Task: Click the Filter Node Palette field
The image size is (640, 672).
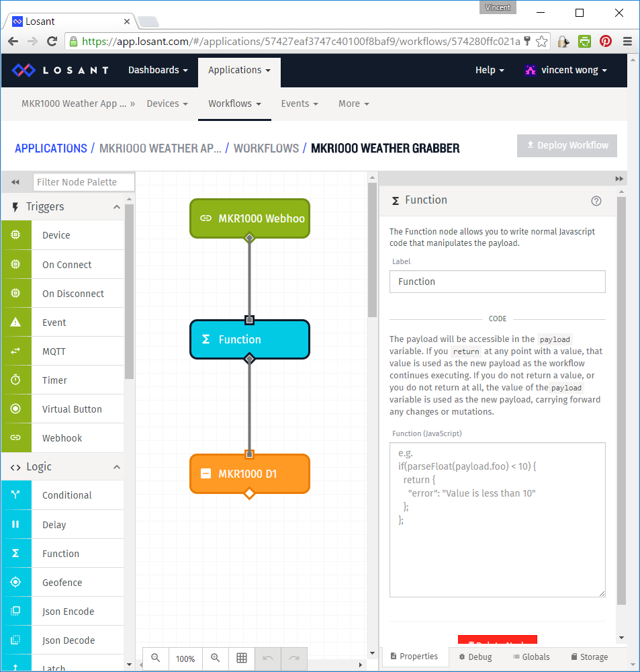Action: tap(83, 181)
